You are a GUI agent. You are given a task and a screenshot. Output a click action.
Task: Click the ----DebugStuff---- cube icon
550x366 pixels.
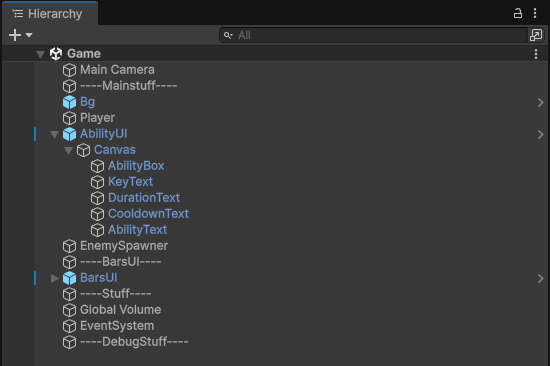[69, 342]
